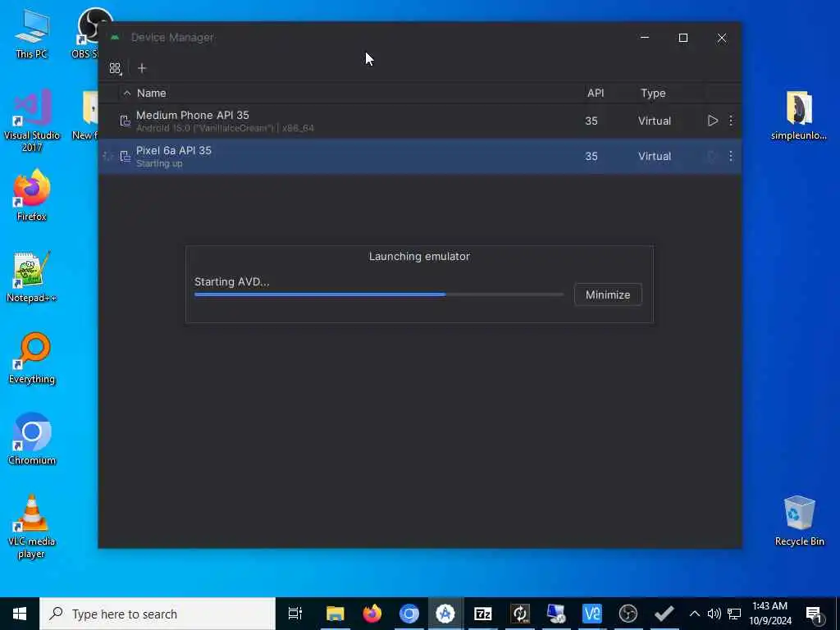Select the Pixel 6a API 35 row name

pos(174,151)
